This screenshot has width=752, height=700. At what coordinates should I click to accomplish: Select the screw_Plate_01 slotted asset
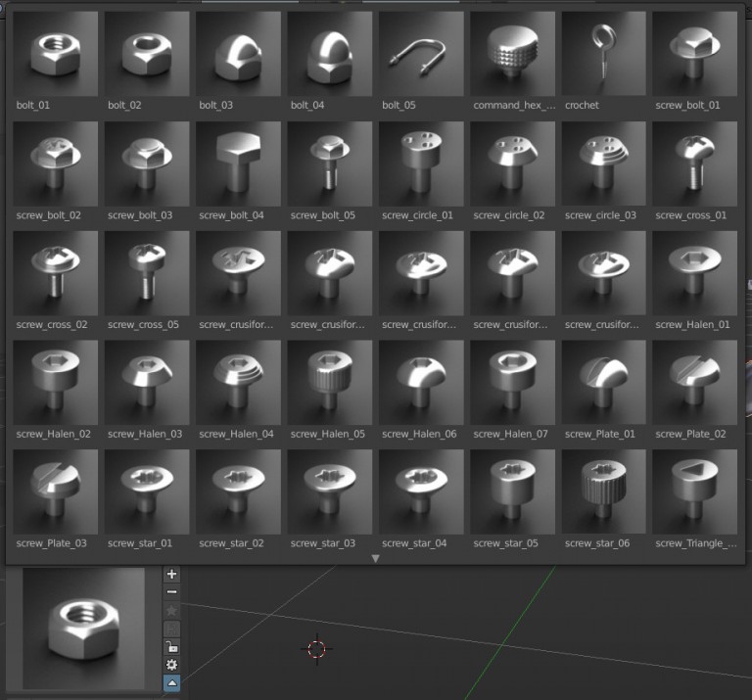pos(604,383)
